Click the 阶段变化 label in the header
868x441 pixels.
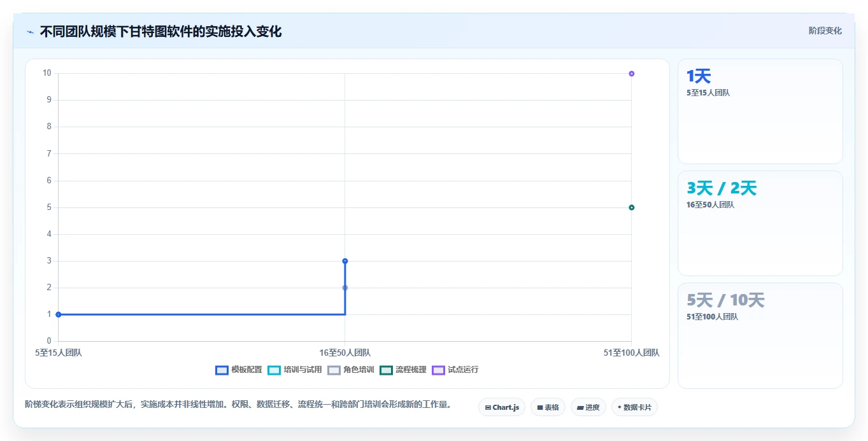pos(825,31)
